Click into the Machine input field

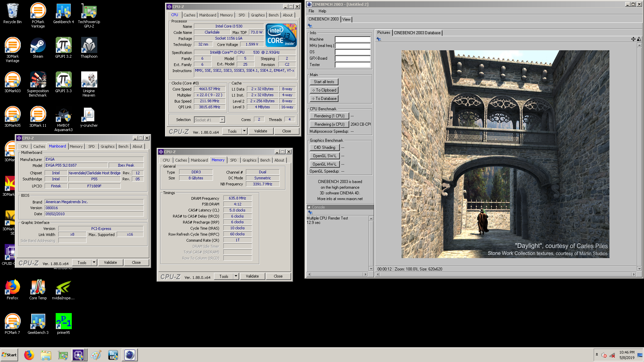click(x=353, y=39)
